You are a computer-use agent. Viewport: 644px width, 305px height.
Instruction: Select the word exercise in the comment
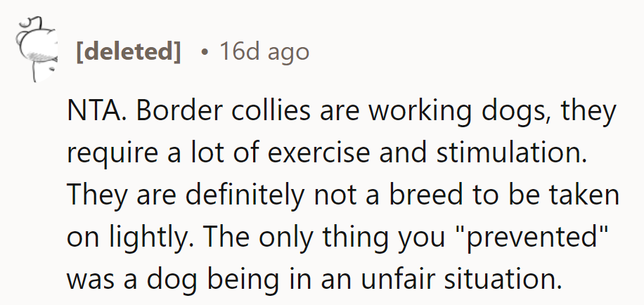(x=319, y=153)
